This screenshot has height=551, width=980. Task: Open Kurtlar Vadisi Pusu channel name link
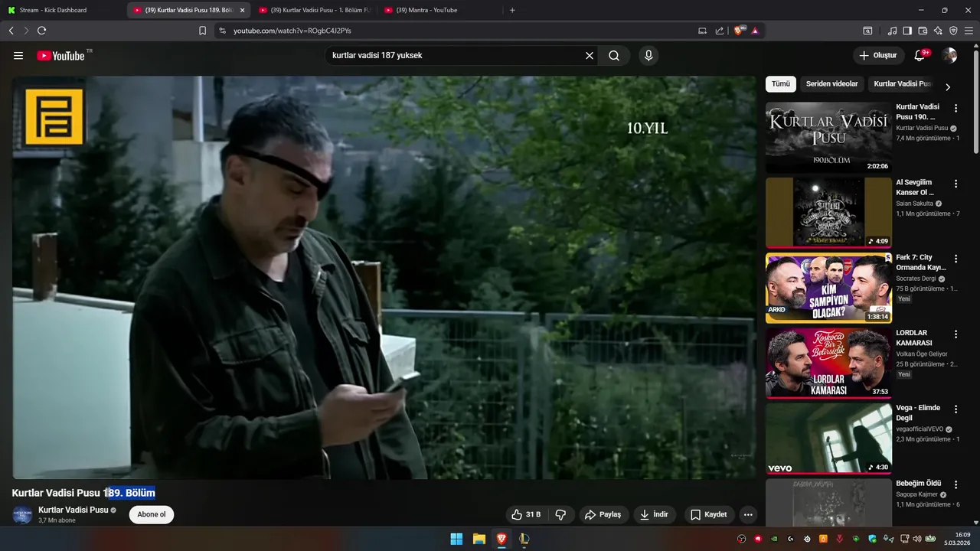click(x=73, y=510)
